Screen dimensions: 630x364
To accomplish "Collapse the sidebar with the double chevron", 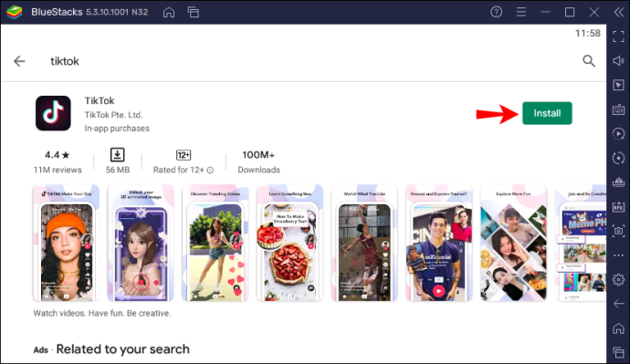I will click(619, 12).
